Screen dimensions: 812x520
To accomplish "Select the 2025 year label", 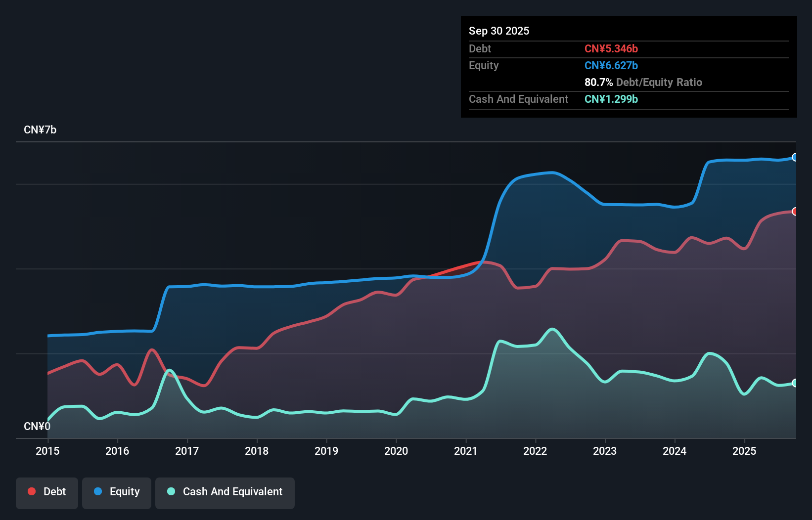I will (x=745, y=451).
